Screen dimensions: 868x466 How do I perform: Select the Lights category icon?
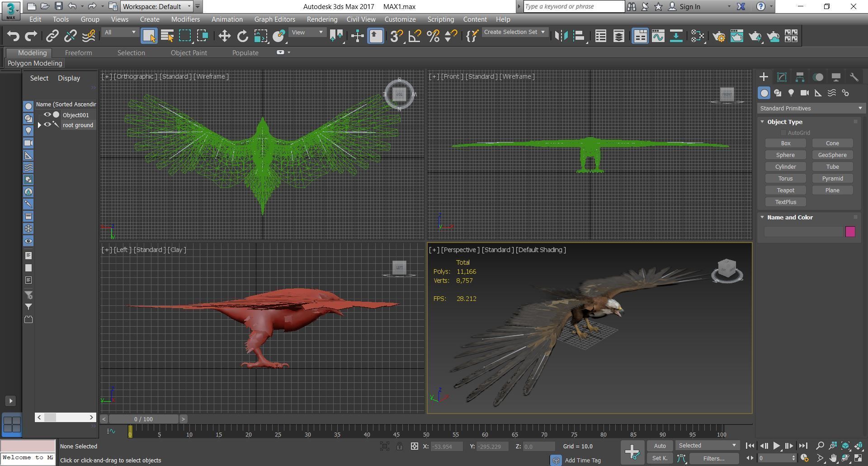pyautogui.click(x=791, y=93)
